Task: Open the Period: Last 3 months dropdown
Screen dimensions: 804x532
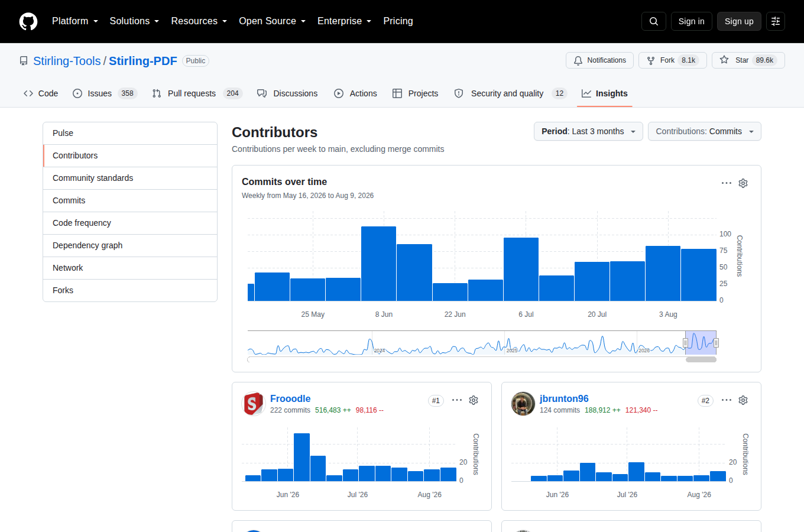Action: [x=588, y=131]
